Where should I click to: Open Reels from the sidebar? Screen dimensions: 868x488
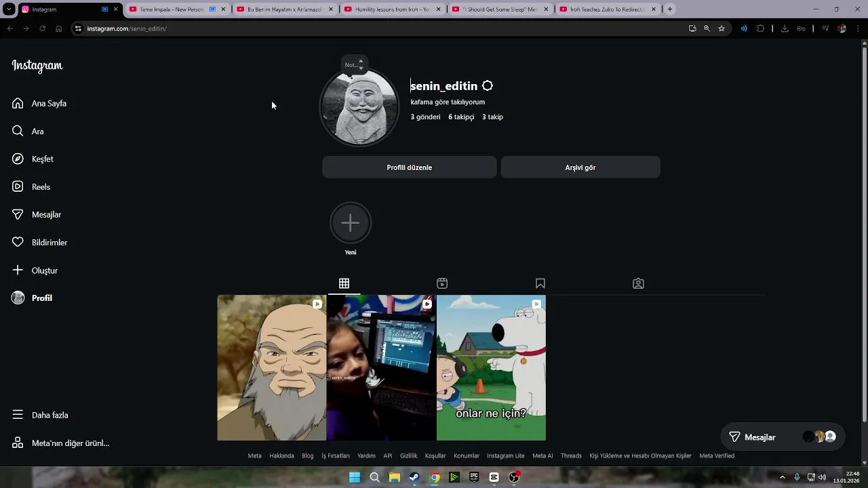point(31,187)
